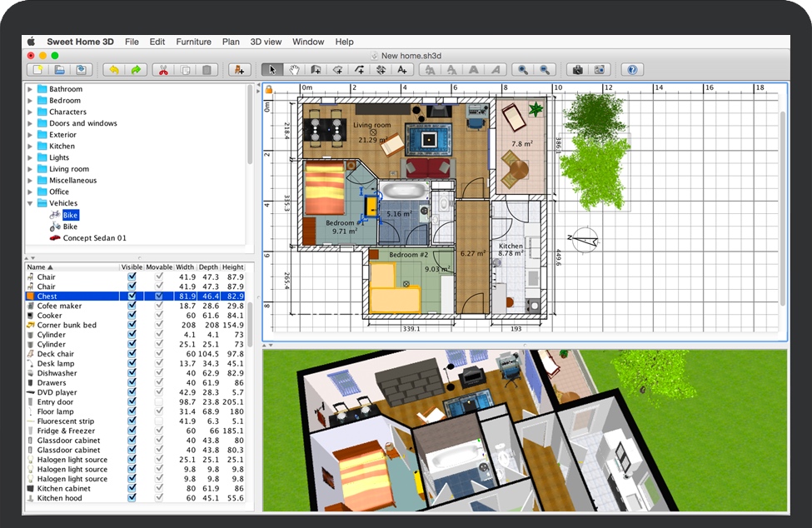Toggle Visible checkbox for Cooker

point(132,316)
